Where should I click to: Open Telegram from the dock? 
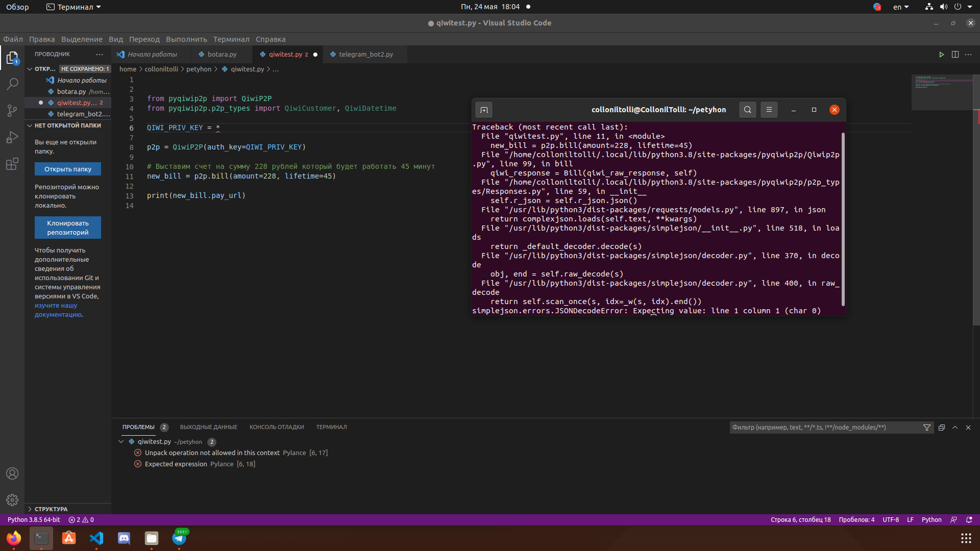(x=179, y=538)
